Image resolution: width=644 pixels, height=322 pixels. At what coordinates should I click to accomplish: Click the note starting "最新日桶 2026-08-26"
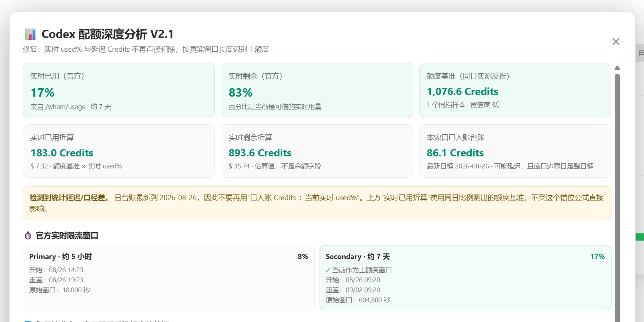pyautogui.click(x=510, y=166)
